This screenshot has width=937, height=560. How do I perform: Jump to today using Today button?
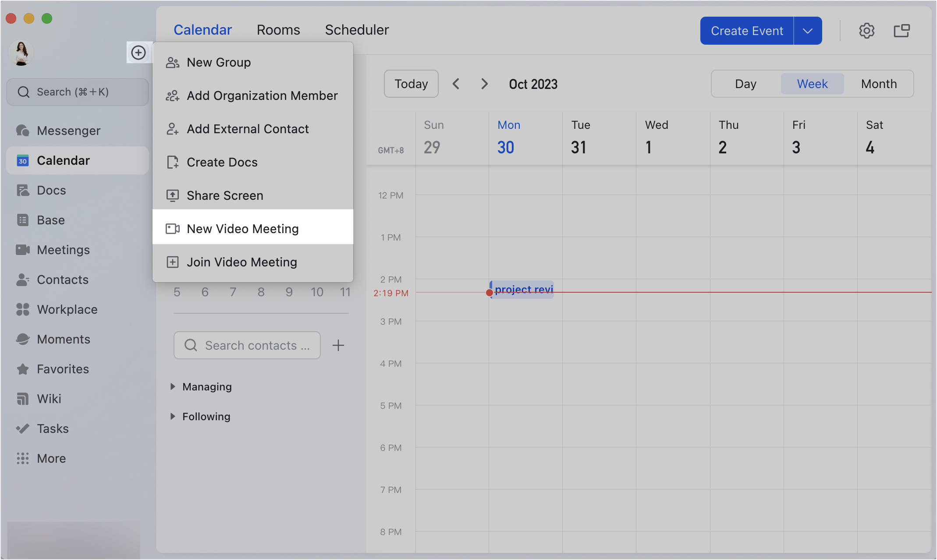411,83
